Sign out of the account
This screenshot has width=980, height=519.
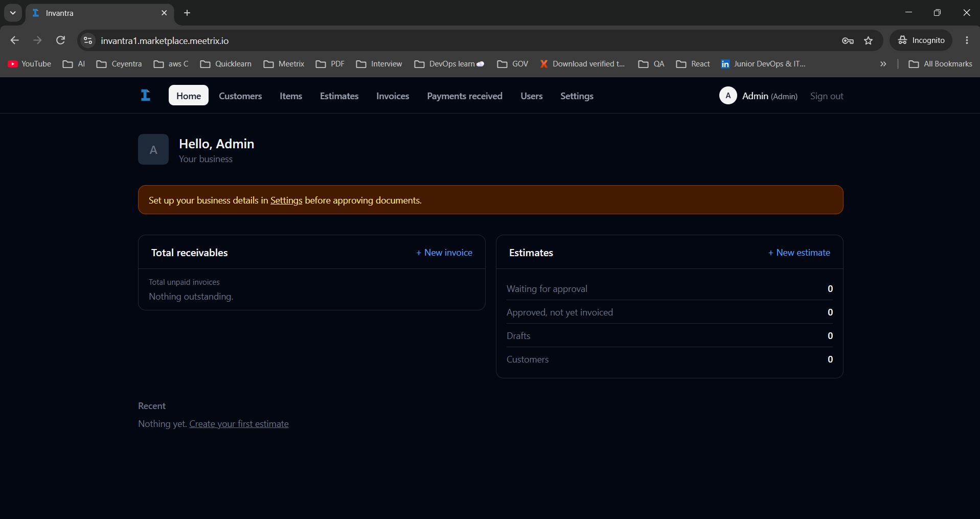pyautogui.click(x=827, y=96)
